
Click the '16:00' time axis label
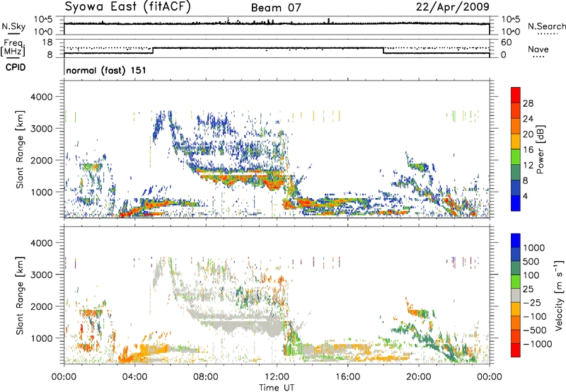[x=348, y=377]
